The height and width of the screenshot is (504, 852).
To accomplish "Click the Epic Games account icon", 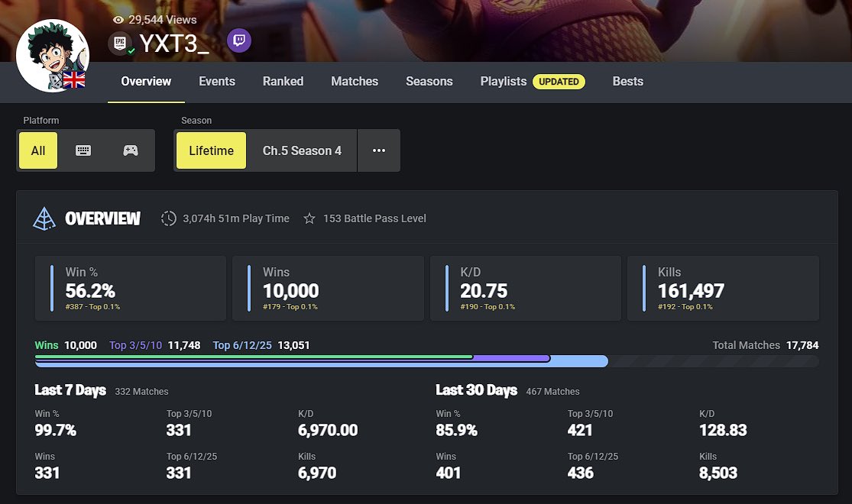I will [x=120, y=43].
